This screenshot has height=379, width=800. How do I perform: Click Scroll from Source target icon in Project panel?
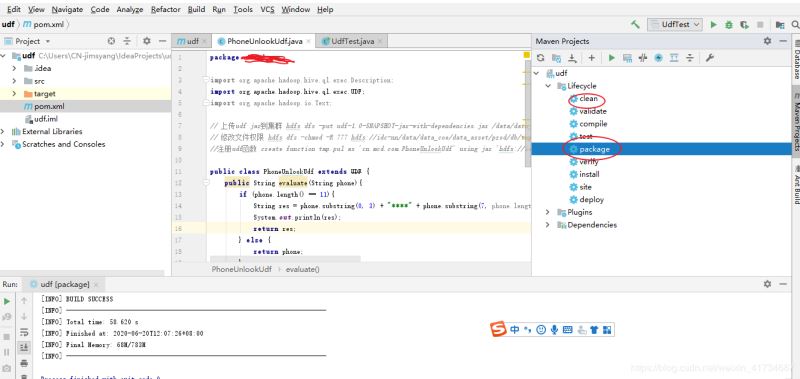(x=111, y=41)
